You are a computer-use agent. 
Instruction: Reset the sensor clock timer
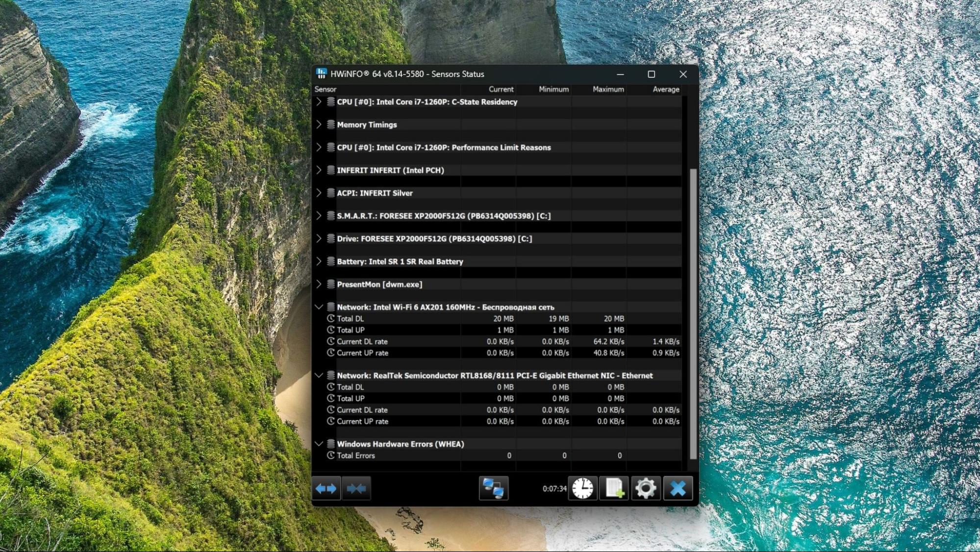tap(582, 488)
